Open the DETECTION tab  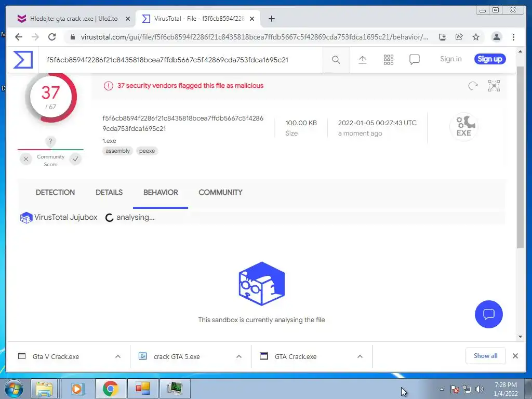coord(55,192)
